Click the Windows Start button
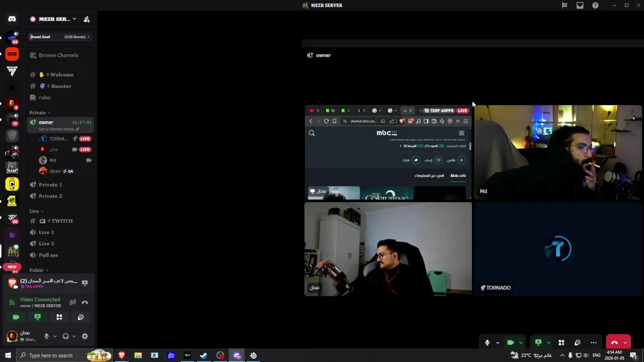This screenshot has height=362, width=644. tap(8, 355)
